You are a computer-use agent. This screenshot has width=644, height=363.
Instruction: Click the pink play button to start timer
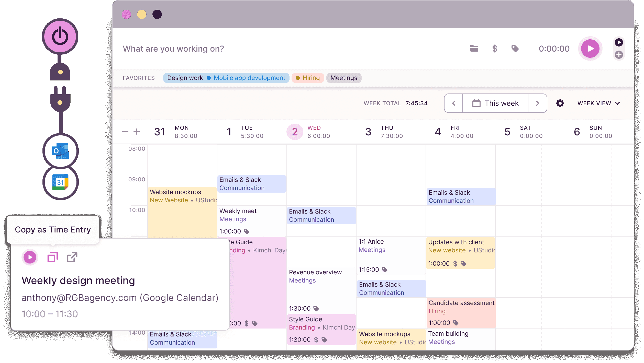coord(591,48)
